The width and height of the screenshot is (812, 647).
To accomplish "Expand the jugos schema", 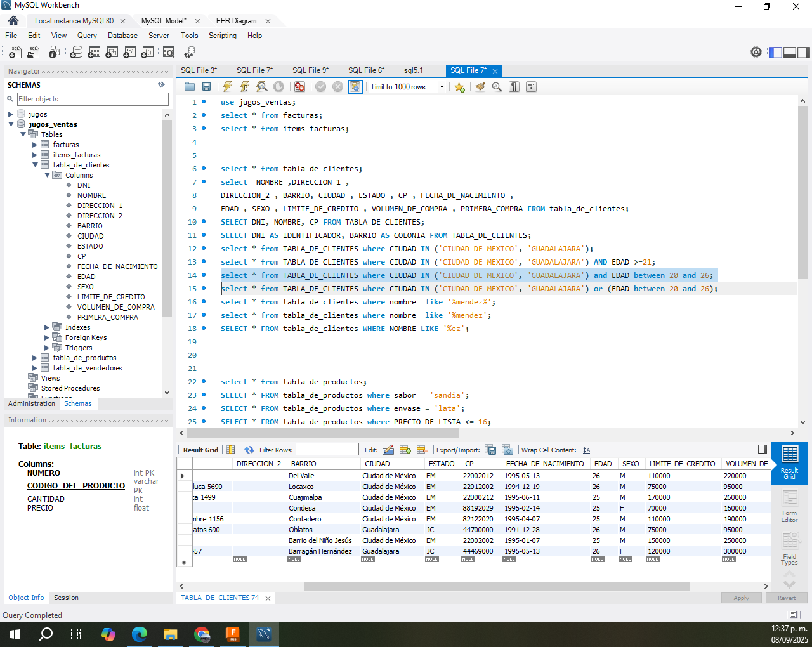I will [x=11, y=114].
